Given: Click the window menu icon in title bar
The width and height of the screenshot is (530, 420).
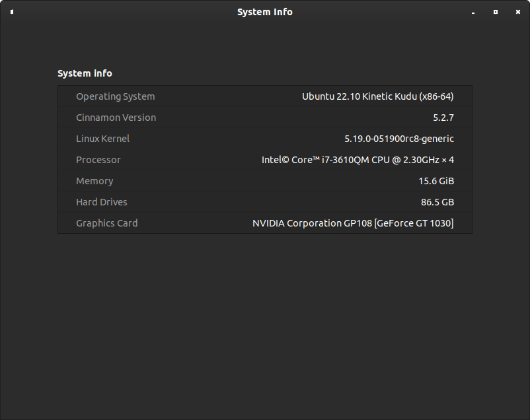Looking at the screenshot, I should coord(12,12).
